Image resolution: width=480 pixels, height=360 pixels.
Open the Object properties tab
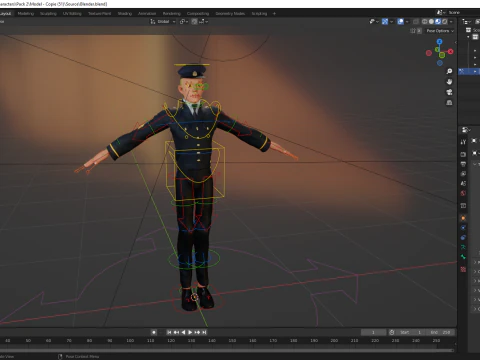(x=463, y=218)
